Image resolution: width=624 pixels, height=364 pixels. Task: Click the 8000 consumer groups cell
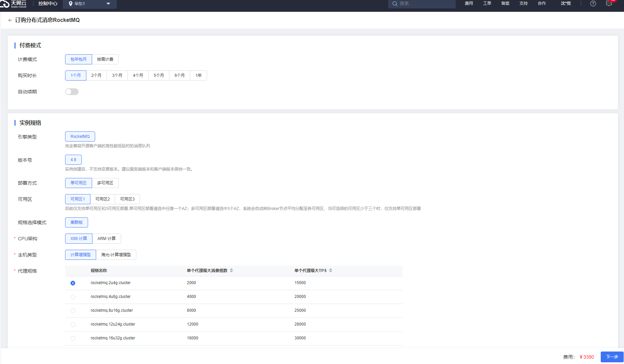coord(191,311)
